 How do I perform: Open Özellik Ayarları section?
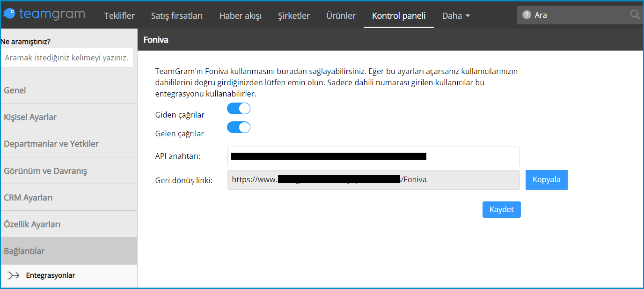68,224
